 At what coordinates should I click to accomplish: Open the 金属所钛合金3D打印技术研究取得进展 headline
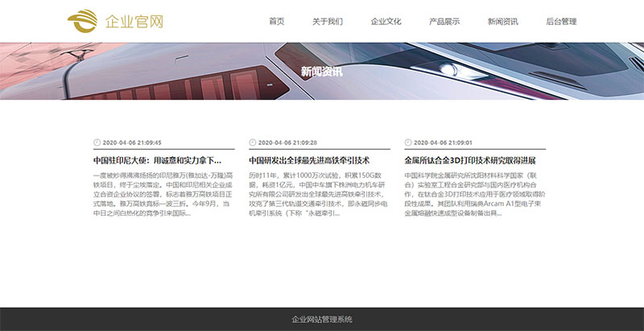pos(469,160)
